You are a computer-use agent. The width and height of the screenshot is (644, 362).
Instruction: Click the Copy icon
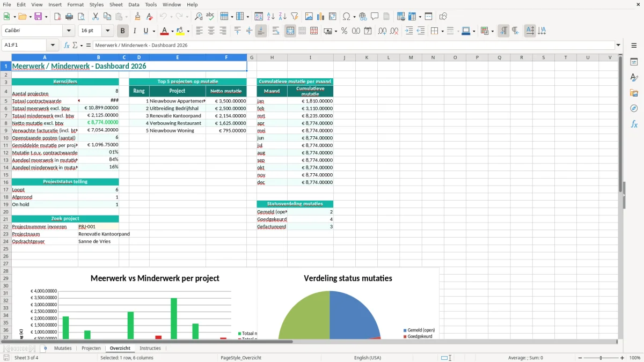(107, 17)
